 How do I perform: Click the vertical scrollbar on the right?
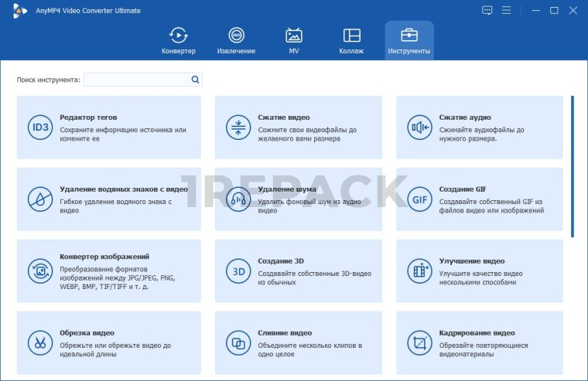[x=573, y=166]
